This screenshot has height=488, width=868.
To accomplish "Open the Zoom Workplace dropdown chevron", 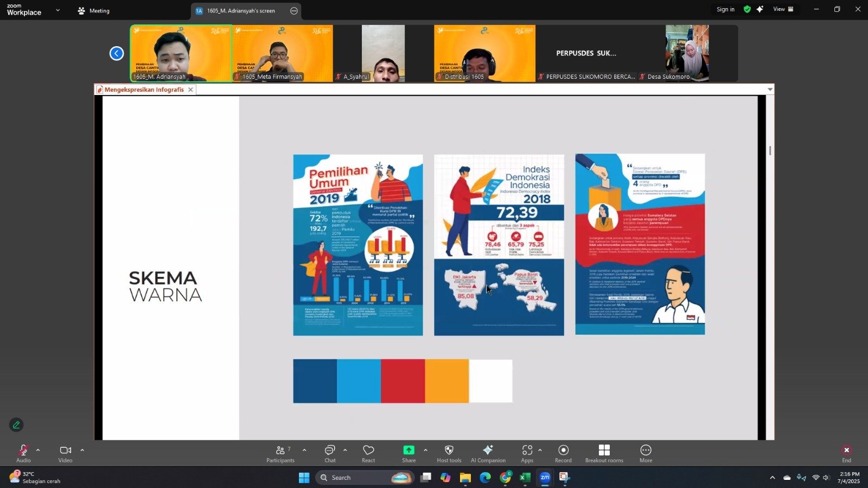I will [58, 10].
